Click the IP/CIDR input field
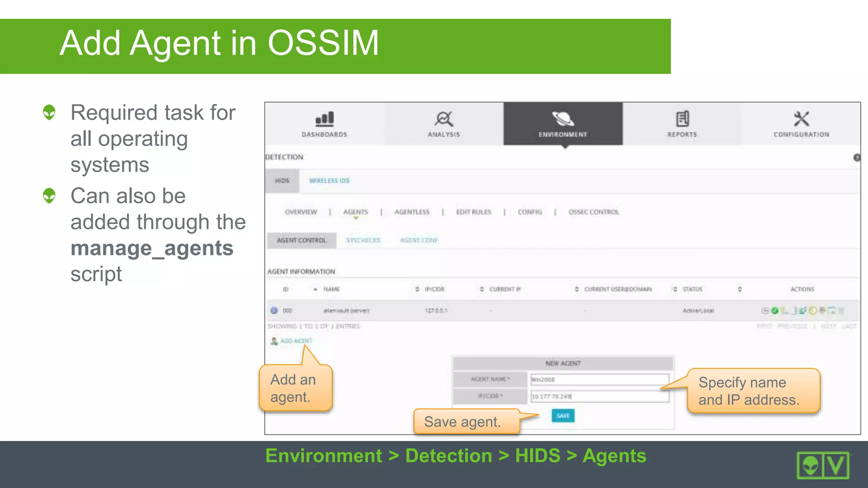The image size is (868, 488). pyautogui.click(x=600, y=396)
